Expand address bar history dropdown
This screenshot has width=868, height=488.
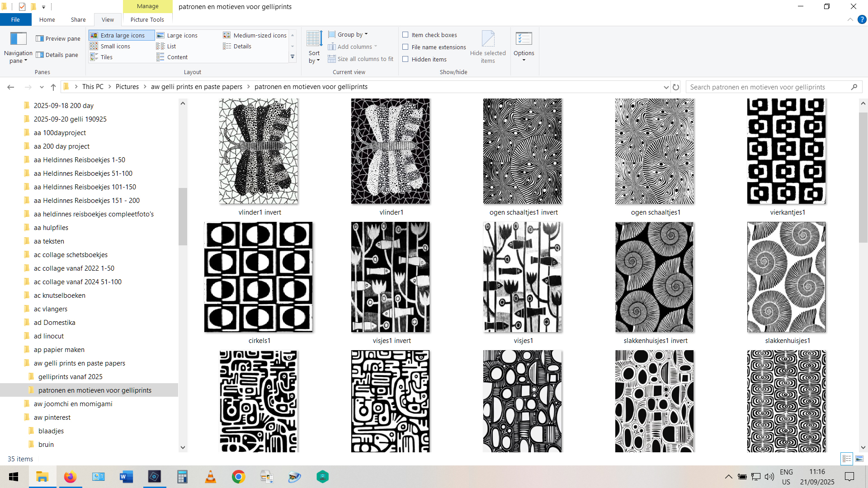tap(666, 87)
